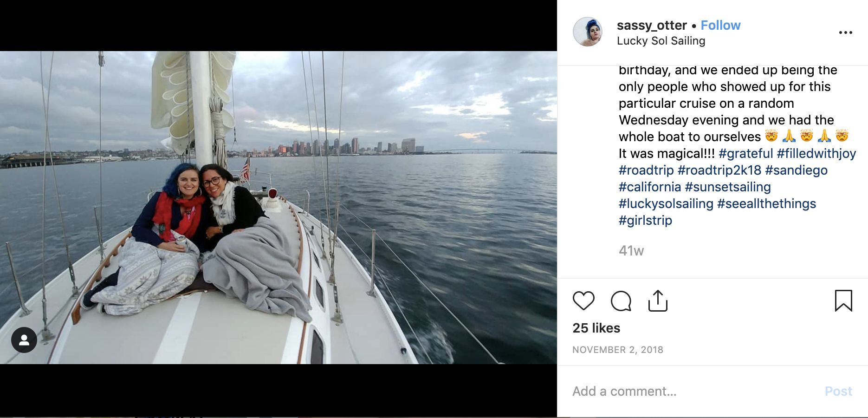
Task: Share the post using the upload arrow icon
Action: coord(658,300)
